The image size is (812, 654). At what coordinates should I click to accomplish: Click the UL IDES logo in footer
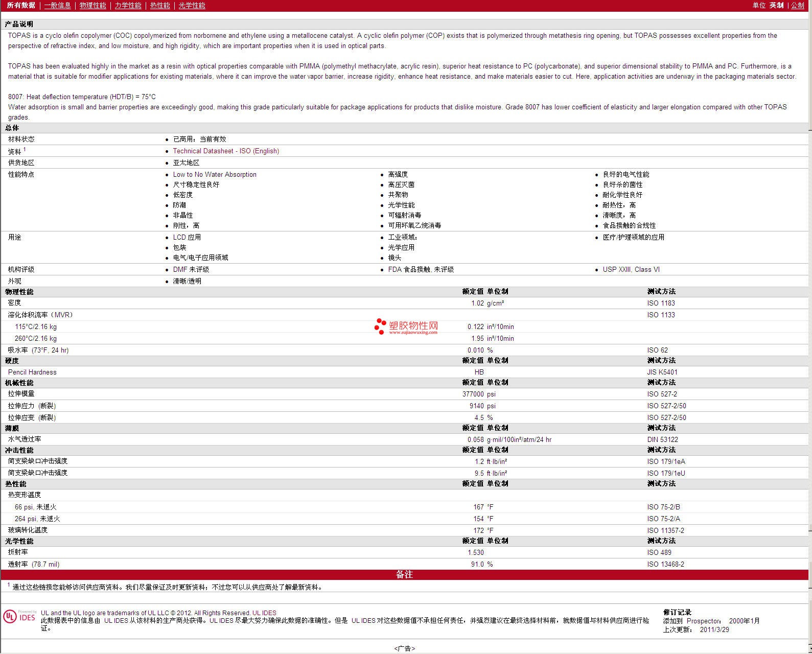coord(20,617)
